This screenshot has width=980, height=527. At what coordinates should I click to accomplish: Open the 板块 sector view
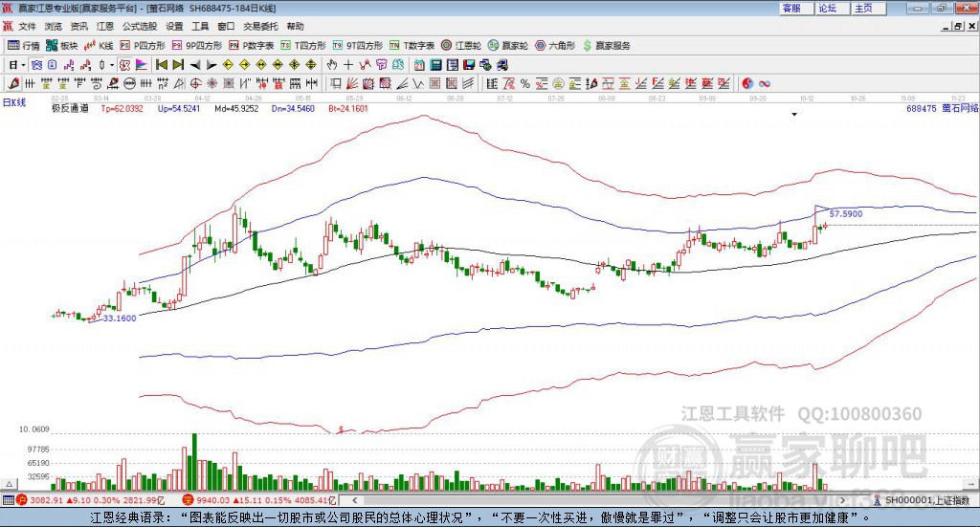(61, 46)
